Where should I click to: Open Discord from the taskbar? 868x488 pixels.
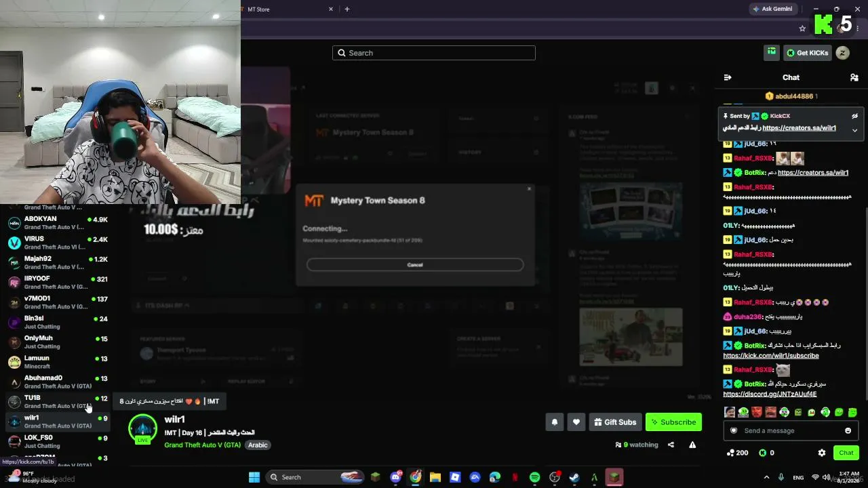[x=396, y=477]
